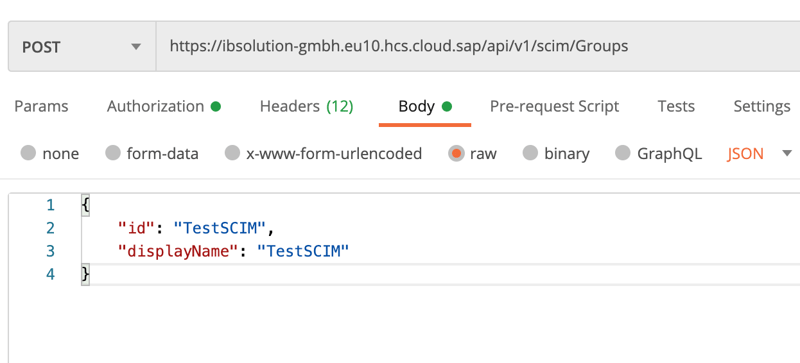Open the Settings tab

(762, 106)
